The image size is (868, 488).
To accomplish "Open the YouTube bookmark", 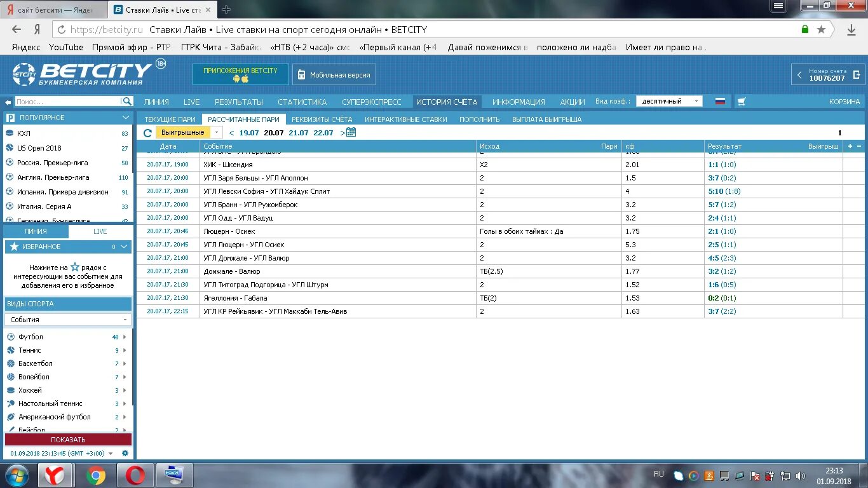I will pos(66,47).
